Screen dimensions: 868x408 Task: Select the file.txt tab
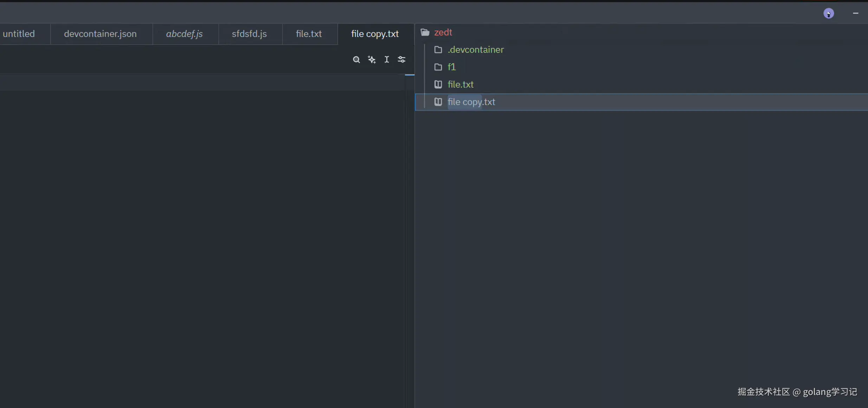click(x=309, y=34)
